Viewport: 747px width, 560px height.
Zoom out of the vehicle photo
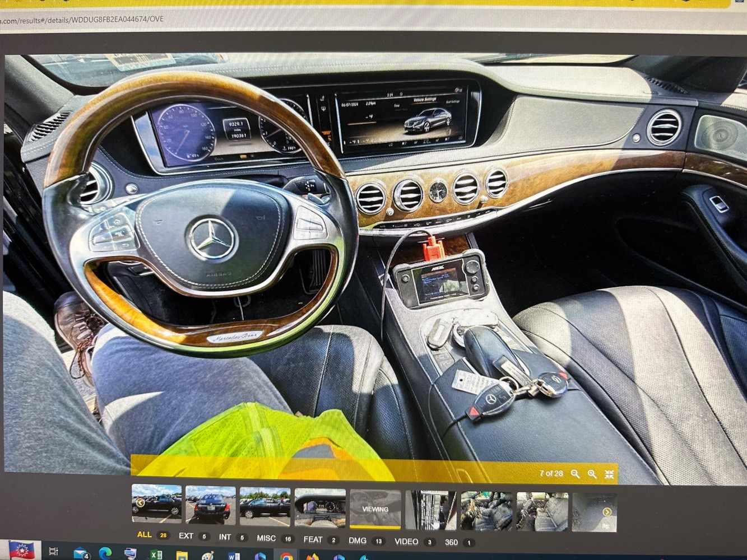(575, 474)
